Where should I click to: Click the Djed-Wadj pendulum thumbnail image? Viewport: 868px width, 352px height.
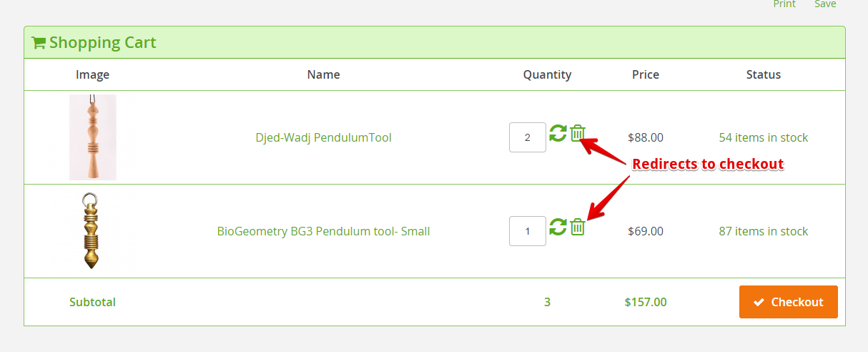[93, 137]
